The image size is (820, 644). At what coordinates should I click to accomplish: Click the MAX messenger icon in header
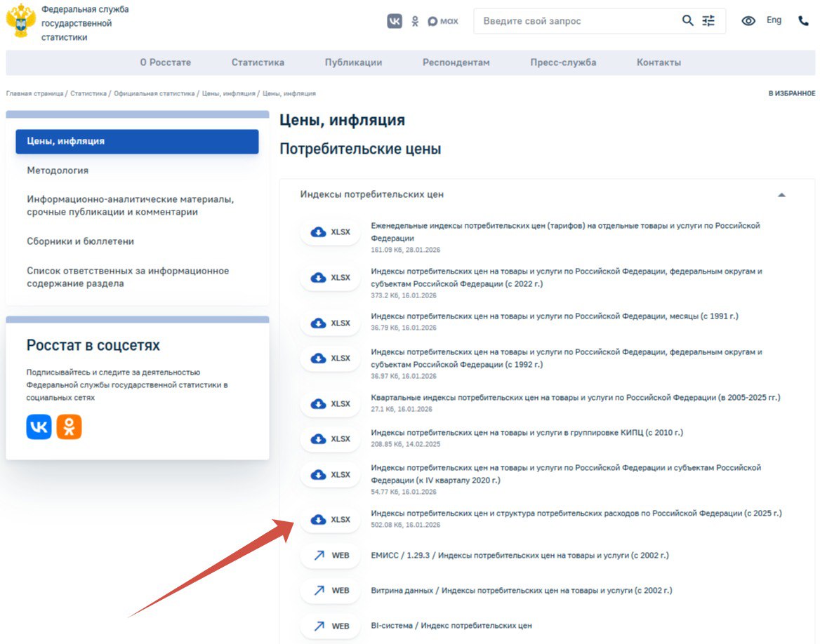tap(443, 21)
